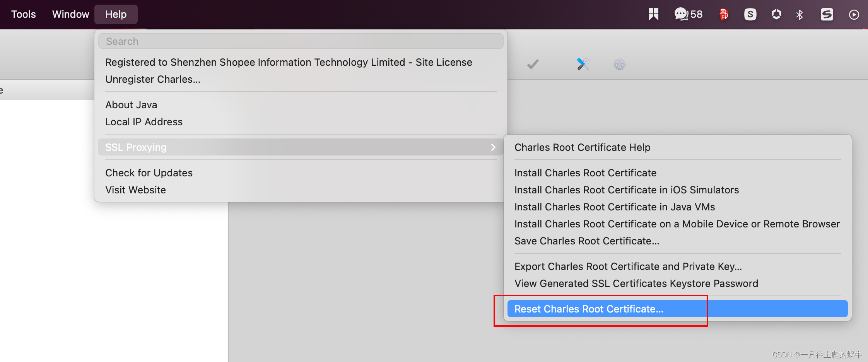Open the Tools wrench toolbar icon

click(583, 64)
